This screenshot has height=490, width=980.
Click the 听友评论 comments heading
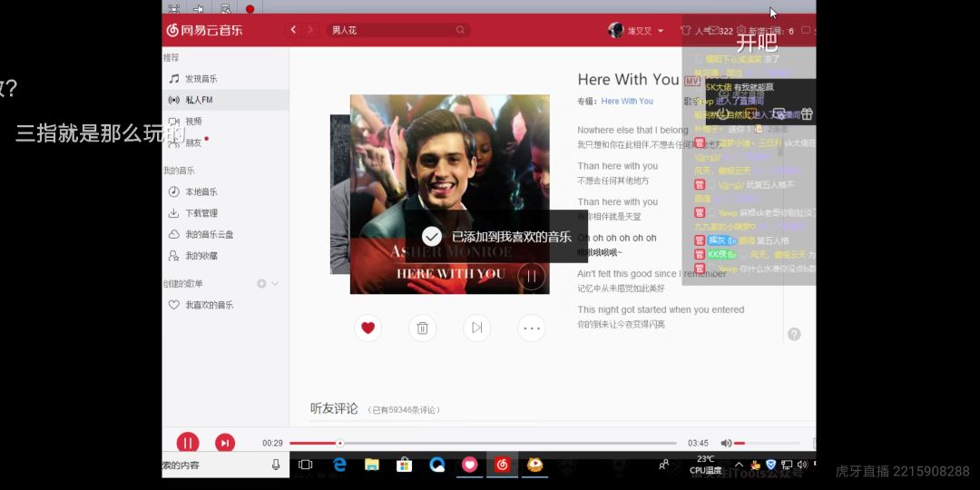point(334,408)
